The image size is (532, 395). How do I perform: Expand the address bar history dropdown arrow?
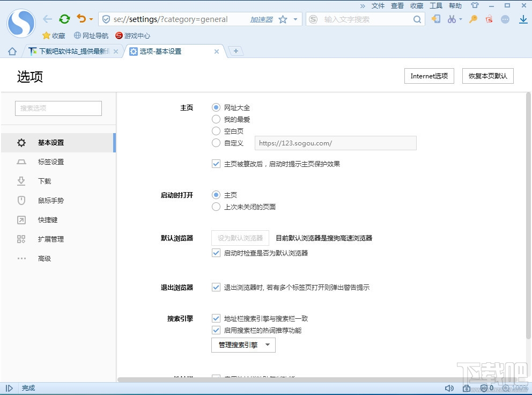click(x=295, y=19)
